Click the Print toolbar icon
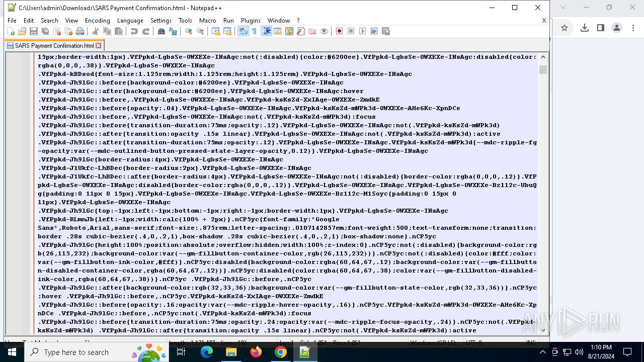 (x=80, y=31)
